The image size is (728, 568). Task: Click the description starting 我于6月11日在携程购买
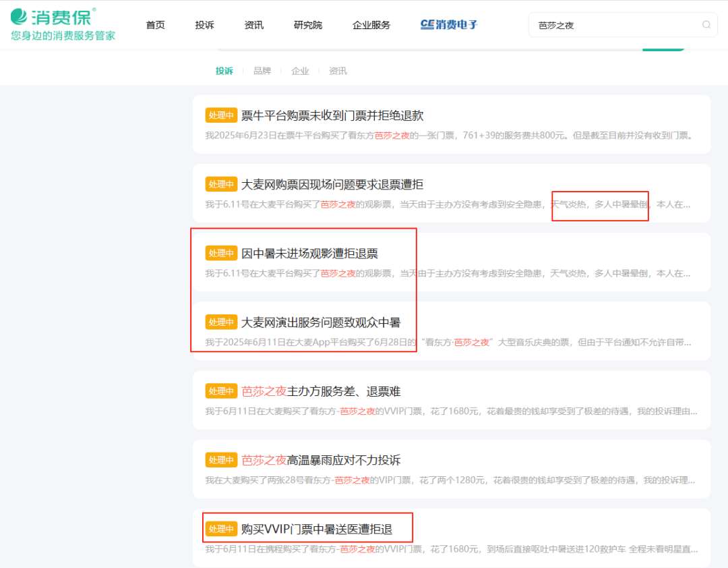point(451,549)
